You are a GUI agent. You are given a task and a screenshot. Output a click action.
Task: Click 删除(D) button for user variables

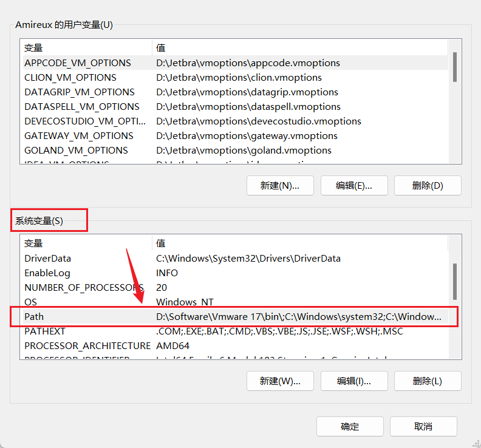pos(428,186)
